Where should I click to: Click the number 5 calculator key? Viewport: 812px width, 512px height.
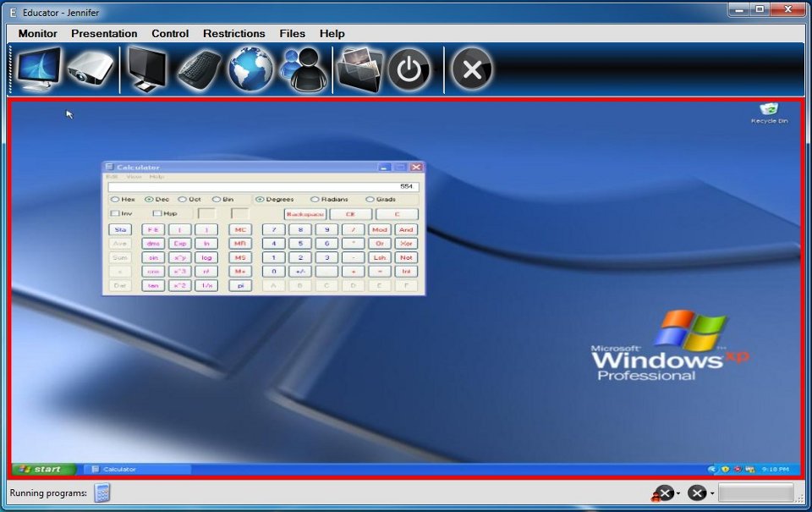pos(300,244)
